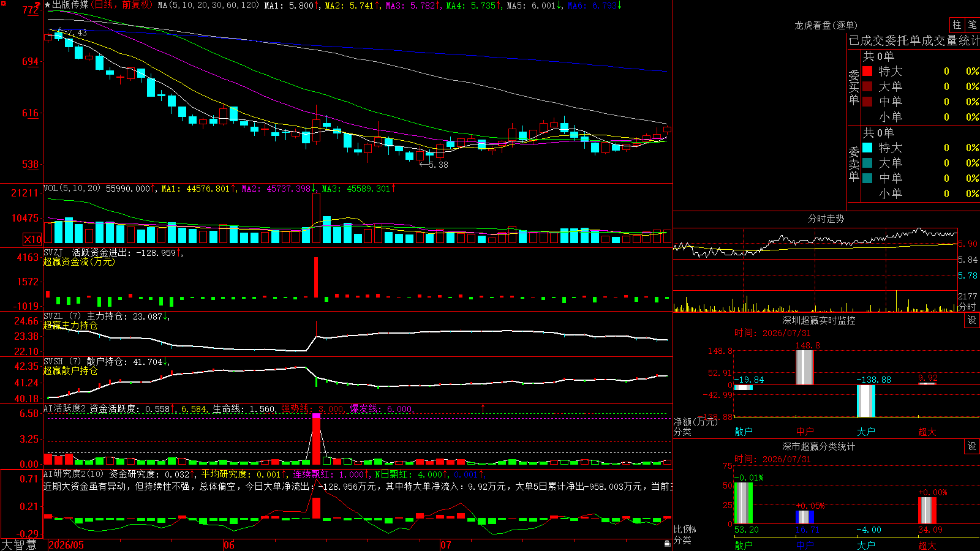Click the red 特大 buy order swatch
Image resolution: width=980 pixels, height=551 pixels.
pos(867,71)
